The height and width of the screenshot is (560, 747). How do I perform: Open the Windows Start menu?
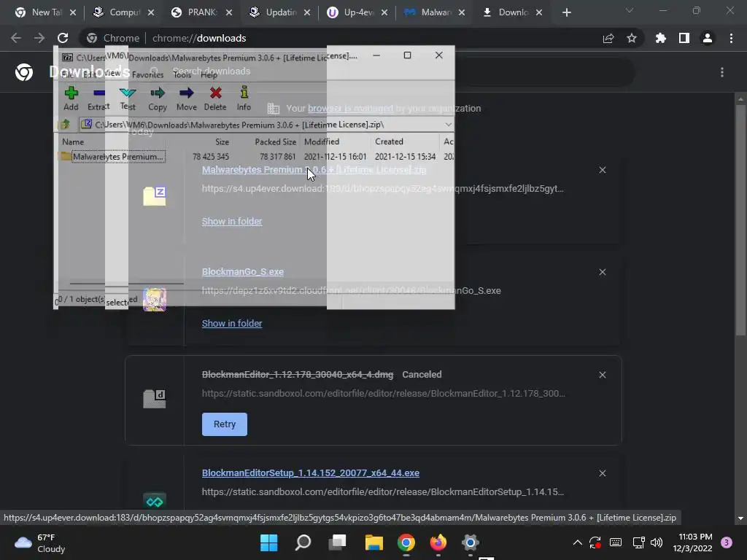pyautogui.click(x=268, y=542)
